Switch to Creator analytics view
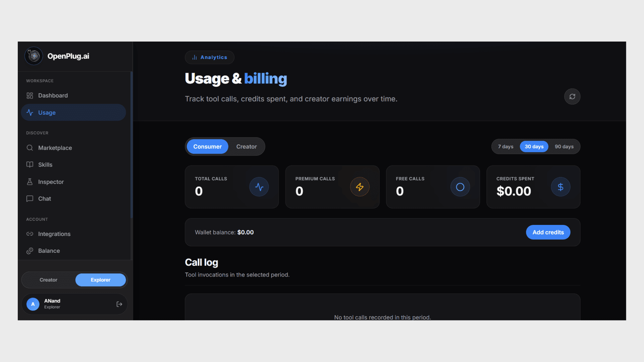 click(x=247, y=146)
